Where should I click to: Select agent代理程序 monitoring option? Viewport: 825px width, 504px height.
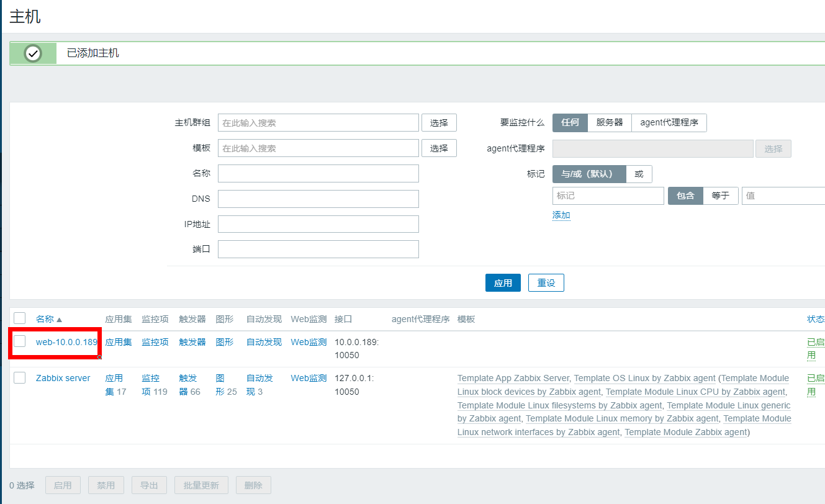pos(669,123)
